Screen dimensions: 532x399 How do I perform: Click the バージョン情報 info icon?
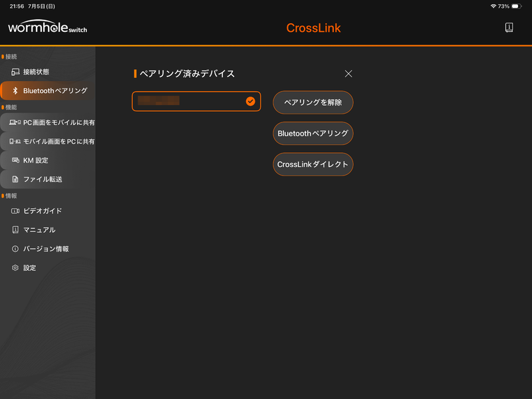(x=15, y=249)
